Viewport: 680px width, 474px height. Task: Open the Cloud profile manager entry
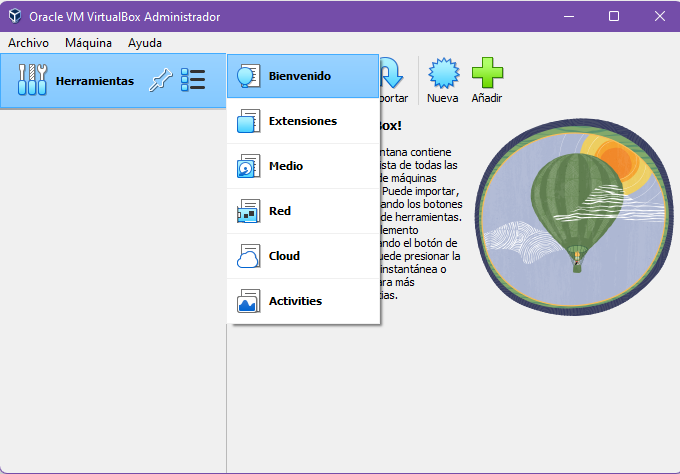click(x=303, y=256)
